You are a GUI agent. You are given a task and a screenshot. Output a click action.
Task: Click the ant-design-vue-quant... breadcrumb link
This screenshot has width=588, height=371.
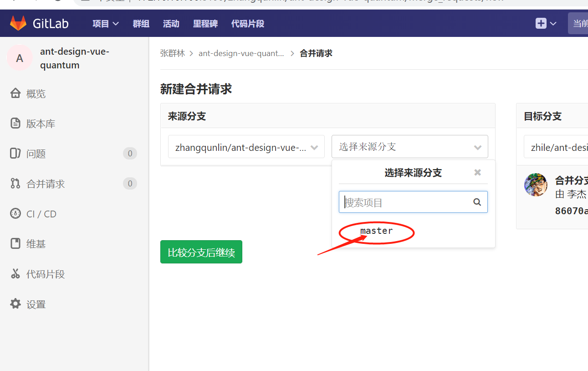[x=241, y=53]
